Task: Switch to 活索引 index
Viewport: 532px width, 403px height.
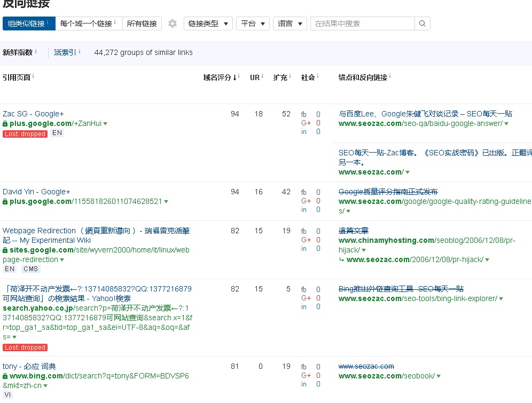Action: click(65, 52)
